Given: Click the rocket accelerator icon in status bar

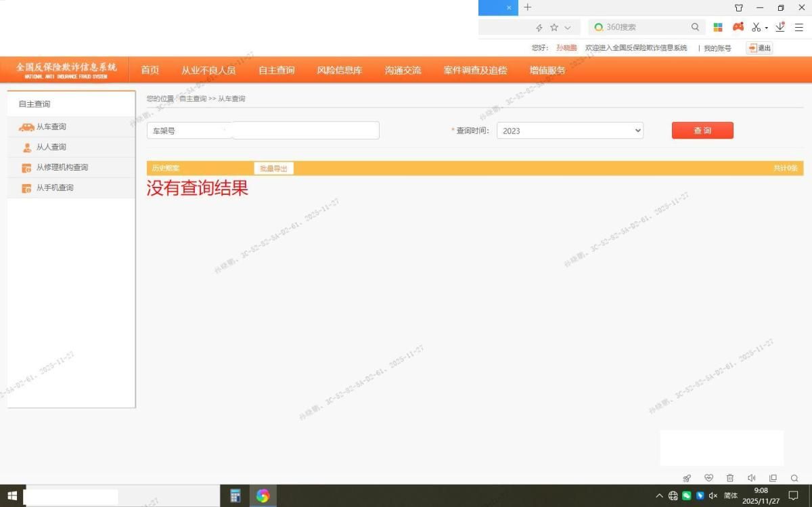Looking at the screenshot, I should pyautogui.click(x=687, y=478).
